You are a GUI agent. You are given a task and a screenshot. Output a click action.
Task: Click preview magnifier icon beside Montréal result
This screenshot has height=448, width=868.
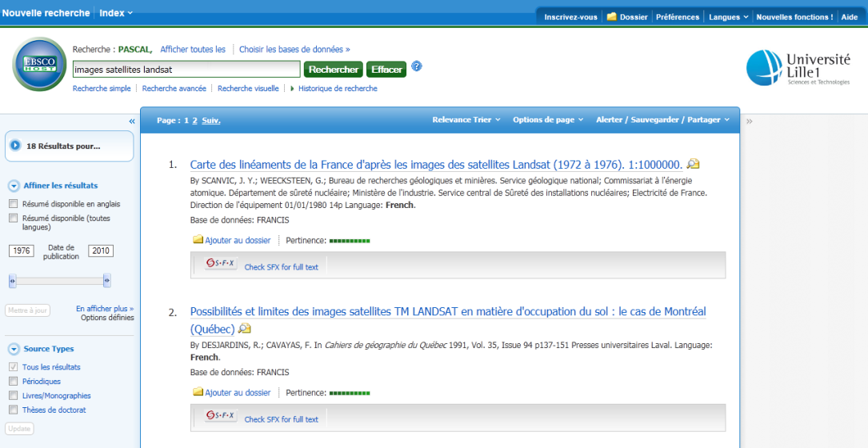245,329
